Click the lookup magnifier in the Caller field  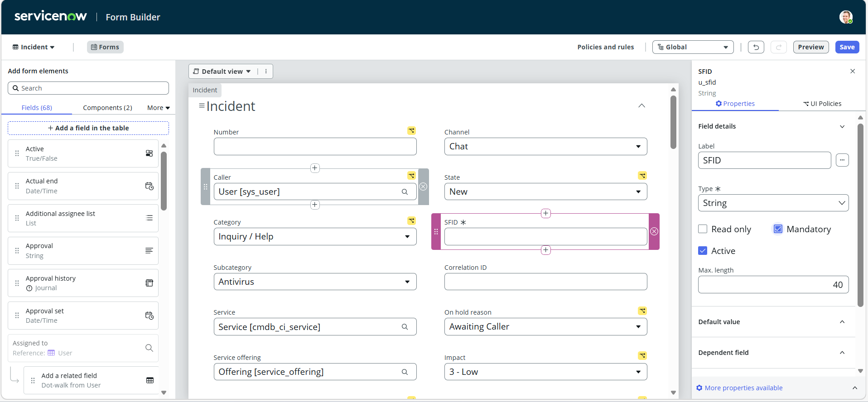(405, 192)
